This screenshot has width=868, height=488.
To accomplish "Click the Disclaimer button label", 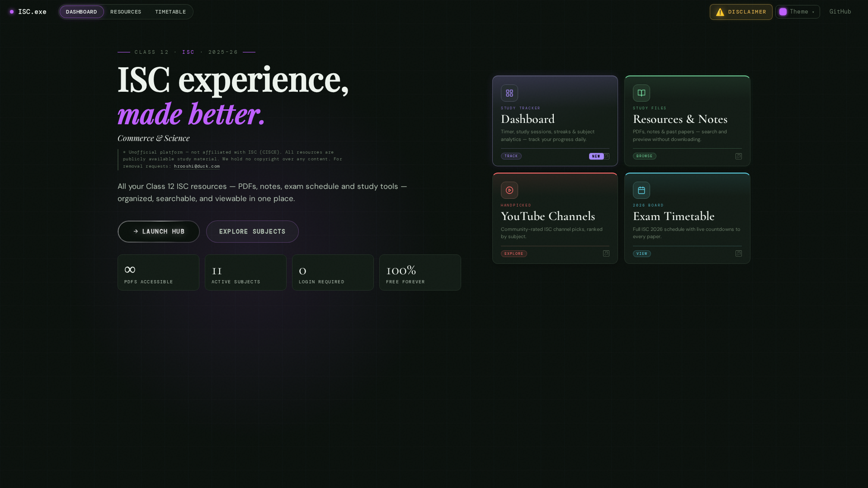I will coord(747,12).
